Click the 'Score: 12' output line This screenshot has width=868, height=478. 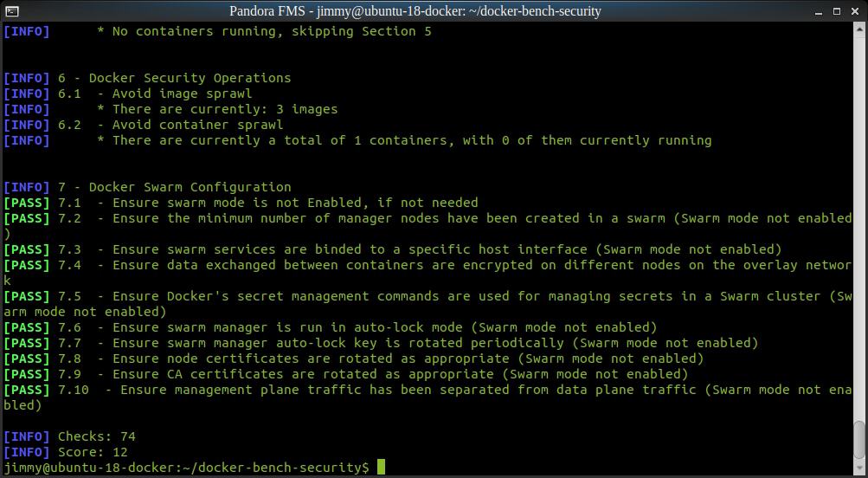(66, 452)
